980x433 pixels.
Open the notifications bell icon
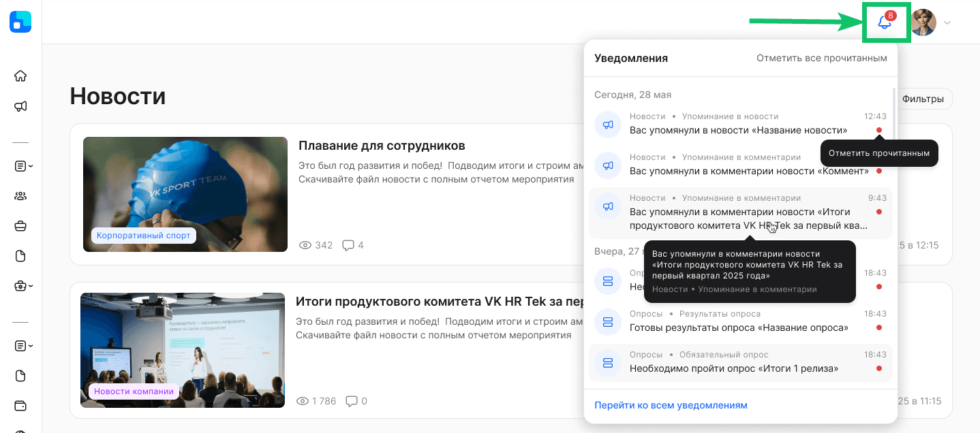[886, 22]
